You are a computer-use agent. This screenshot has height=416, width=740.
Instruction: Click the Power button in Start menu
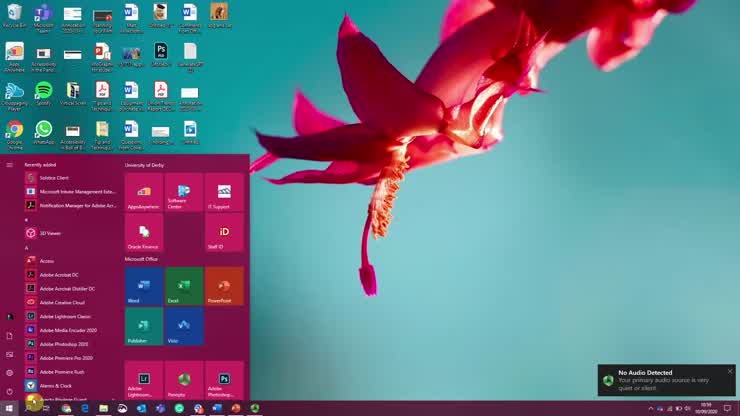point(9,391)
